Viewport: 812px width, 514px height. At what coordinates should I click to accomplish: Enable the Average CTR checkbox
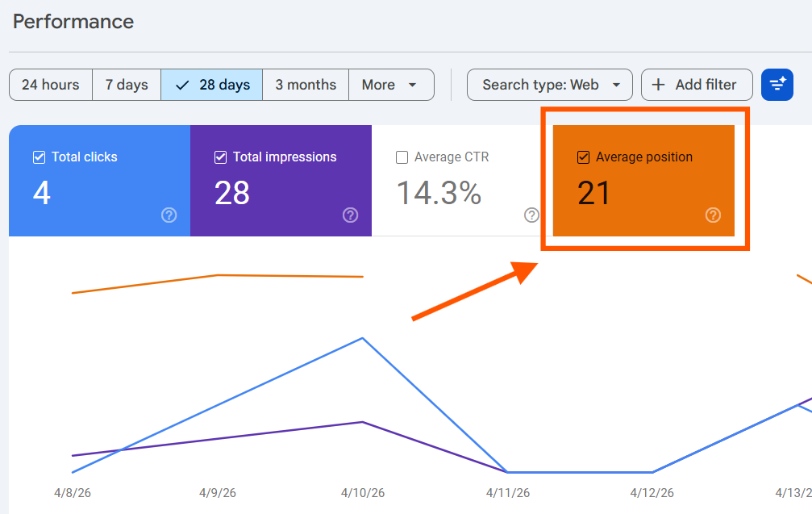tap(402, 157)
